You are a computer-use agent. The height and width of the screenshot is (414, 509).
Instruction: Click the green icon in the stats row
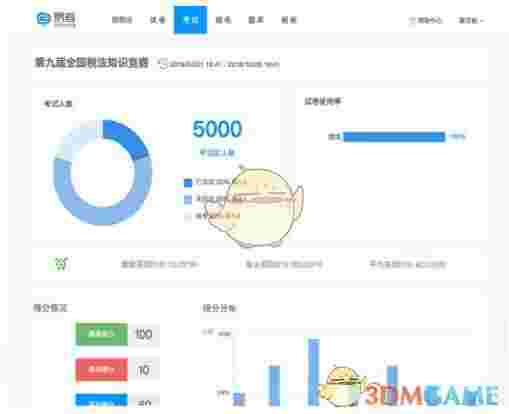click(x=60, y=264)
